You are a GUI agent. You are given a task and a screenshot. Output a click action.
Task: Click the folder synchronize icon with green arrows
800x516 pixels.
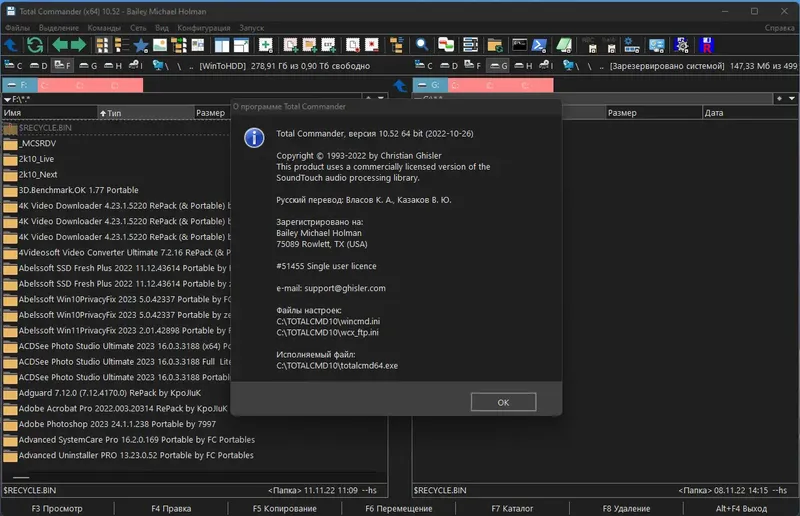click(x=494, y=46)
